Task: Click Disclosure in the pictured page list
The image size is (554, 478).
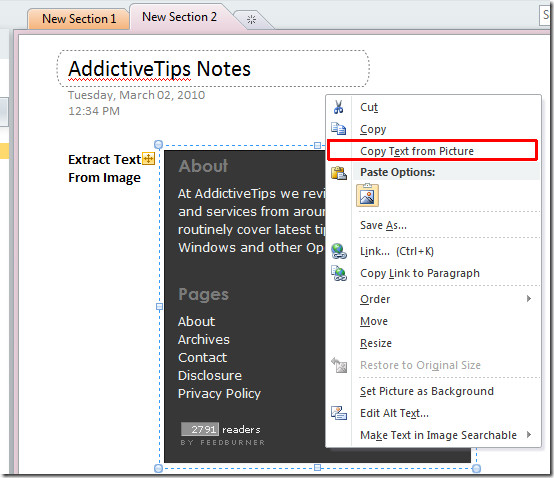Action: [210, 376]
